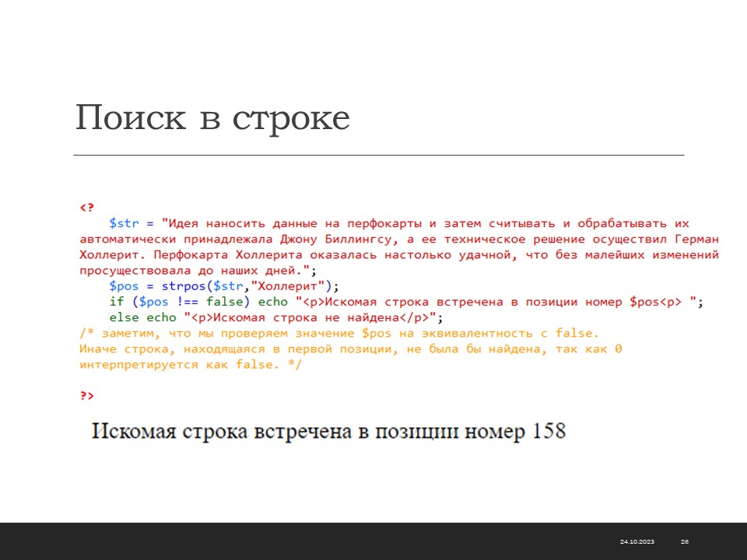Screen dimensions: 747x560
Task: Click the $pos variable at assignment start
Action: coord(124,285)
